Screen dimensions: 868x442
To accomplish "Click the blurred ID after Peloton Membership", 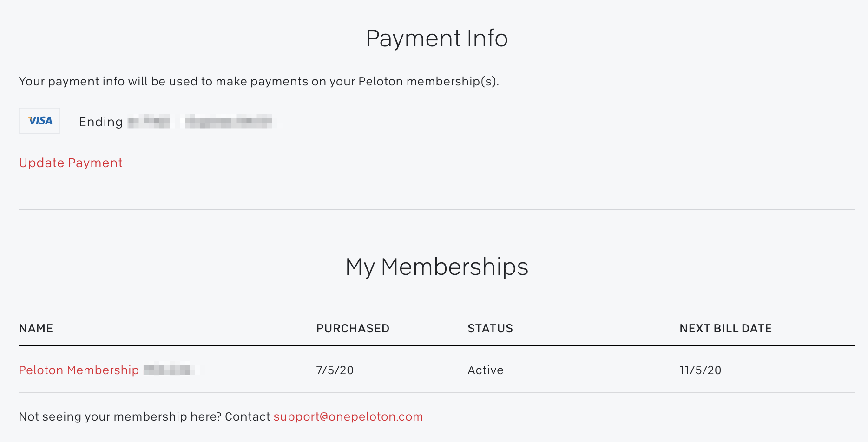I will [x=167, y=370].
